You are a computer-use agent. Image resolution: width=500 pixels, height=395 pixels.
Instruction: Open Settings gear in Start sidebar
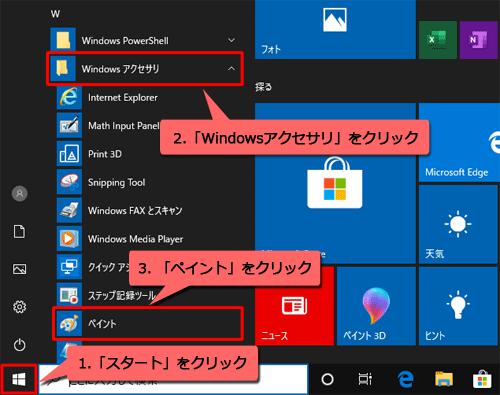click(19, 307)
